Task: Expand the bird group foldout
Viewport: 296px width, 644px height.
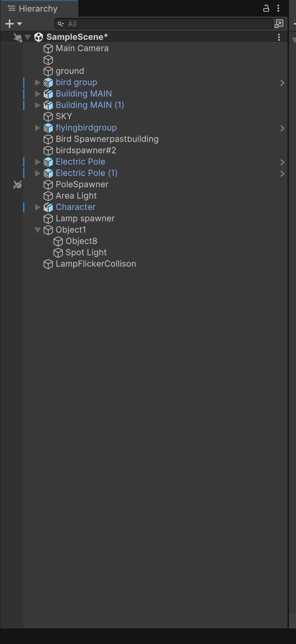Action: point(38,83)
